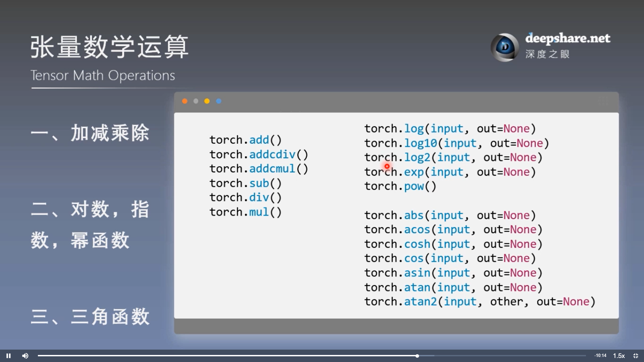Click the torch.asin(input, out=None) line
644x362 pixels.
(x=453, y=273)
